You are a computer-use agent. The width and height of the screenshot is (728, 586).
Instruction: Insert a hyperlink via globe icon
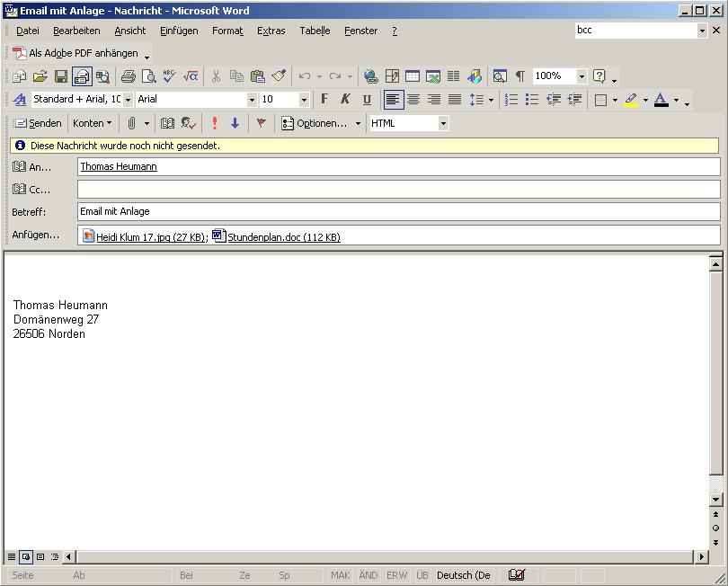tap(370, 76)
